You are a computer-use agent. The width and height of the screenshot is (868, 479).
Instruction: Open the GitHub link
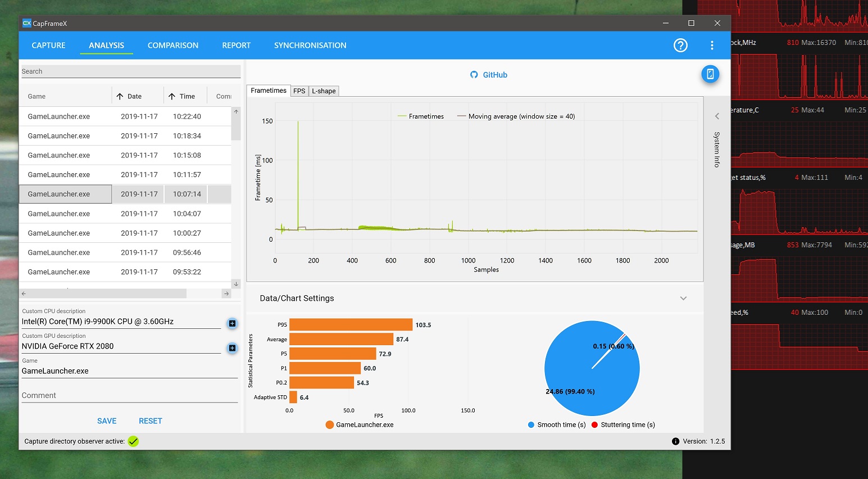(495, 75)
